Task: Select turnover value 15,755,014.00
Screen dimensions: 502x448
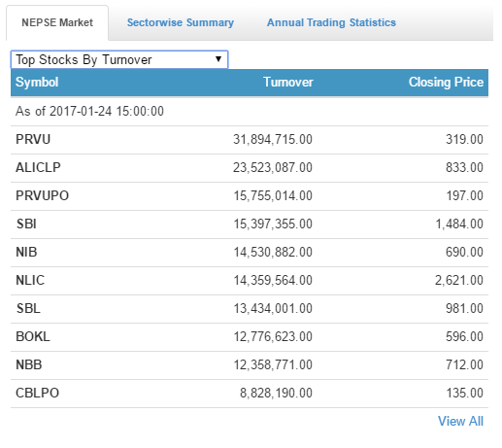Action: pos(273,195)
